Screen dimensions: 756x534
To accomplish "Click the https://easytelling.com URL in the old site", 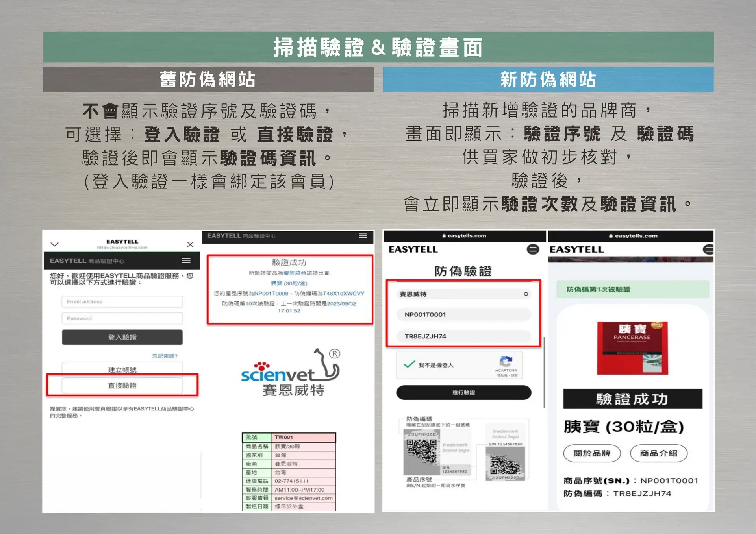I will point(122,248).
